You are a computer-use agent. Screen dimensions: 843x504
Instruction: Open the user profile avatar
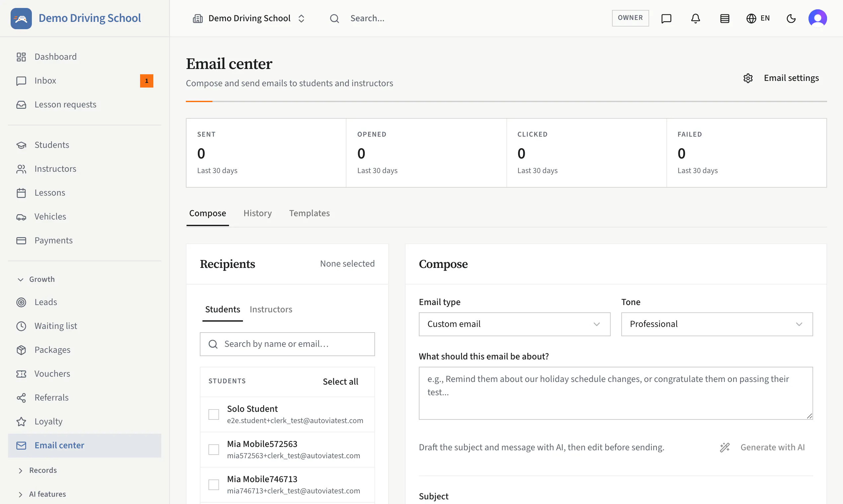pyautogui.click(x=817, y=18)
